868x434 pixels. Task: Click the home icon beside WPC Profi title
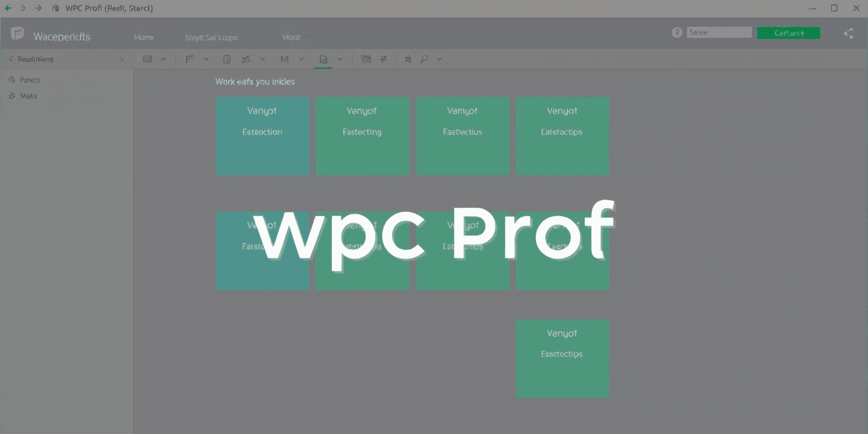(x=55, y=8)
